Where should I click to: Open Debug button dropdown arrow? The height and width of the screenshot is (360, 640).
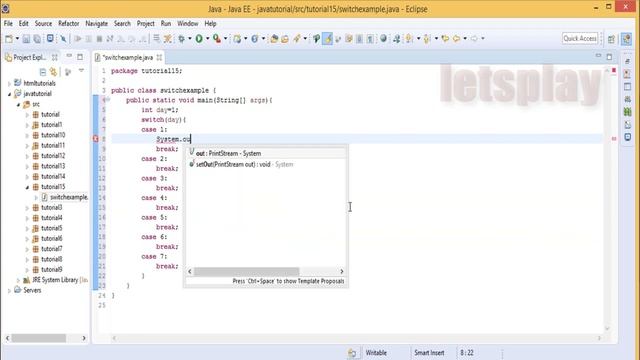pos(189,39)
